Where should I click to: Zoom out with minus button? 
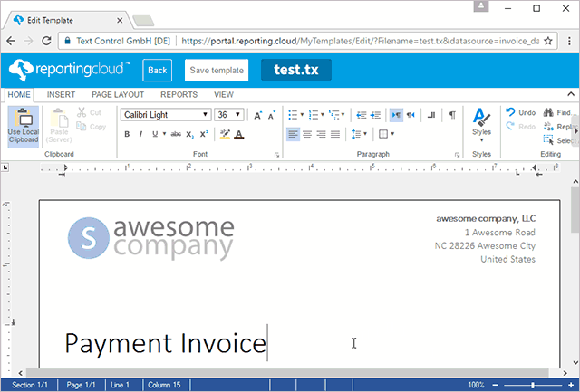[x=496, y=385]
